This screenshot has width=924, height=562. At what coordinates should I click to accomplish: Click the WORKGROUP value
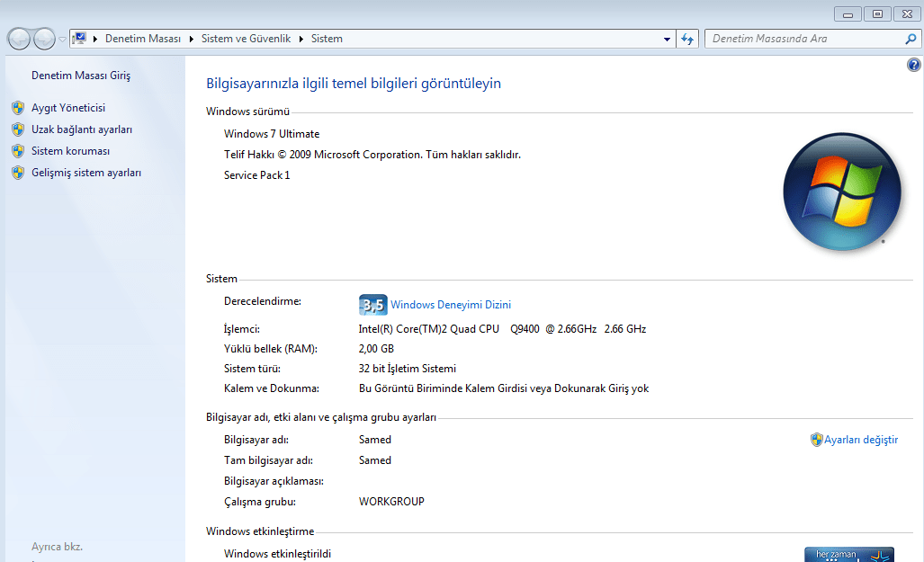point(391,502)
